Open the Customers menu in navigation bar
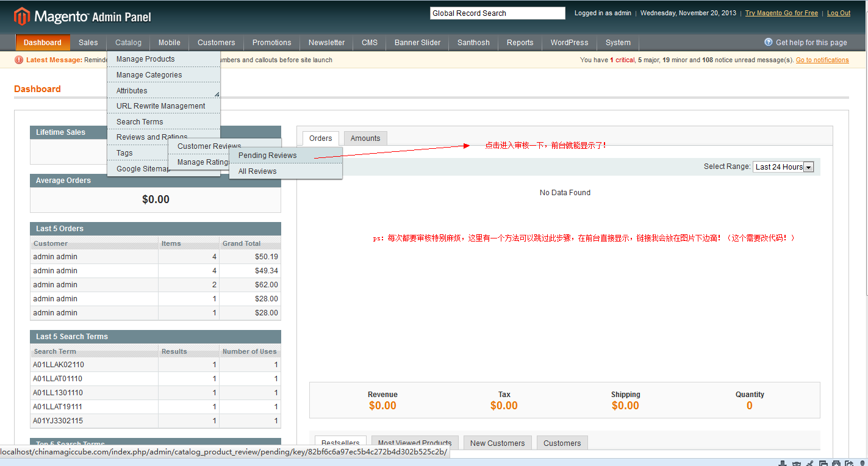Screen dimensions: 868x466 (x=217, y=43)
